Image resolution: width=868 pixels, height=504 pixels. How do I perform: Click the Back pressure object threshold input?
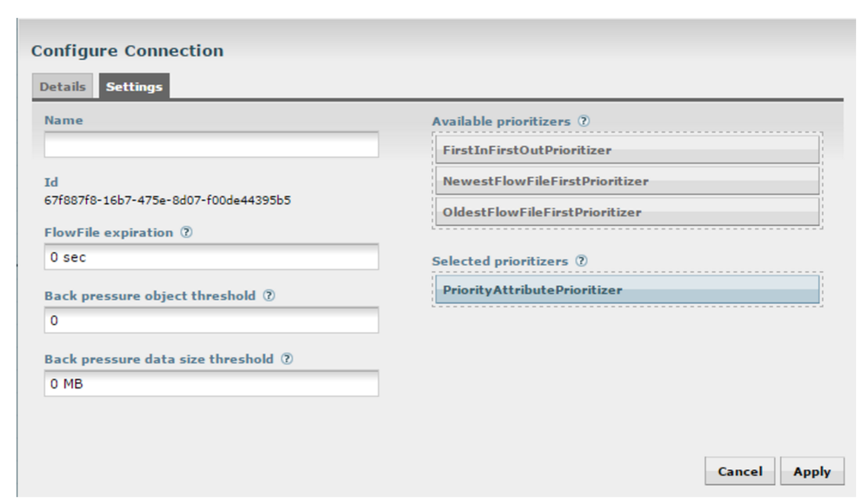pyautogui.click(x=211, y=321)
